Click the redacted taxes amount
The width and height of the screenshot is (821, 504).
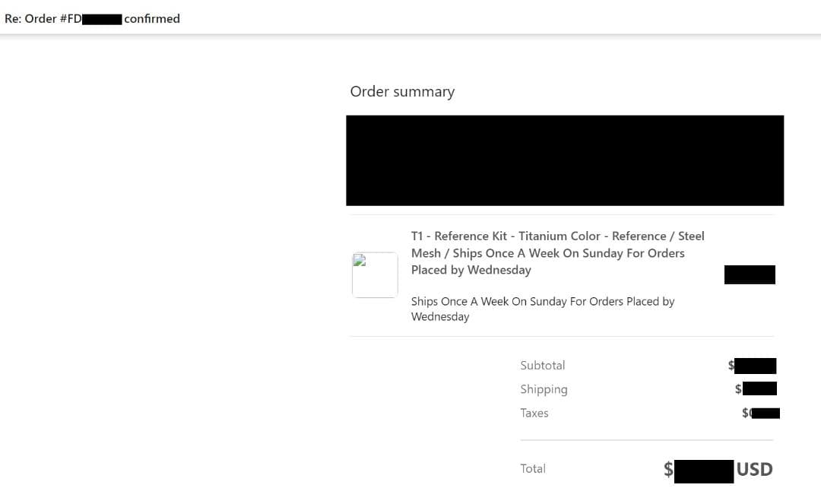tap(764, 413)
